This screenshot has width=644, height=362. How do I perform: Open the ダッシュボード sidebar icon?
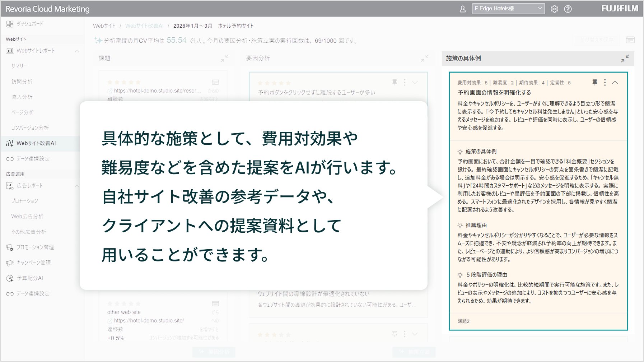(x=10, y=24)
